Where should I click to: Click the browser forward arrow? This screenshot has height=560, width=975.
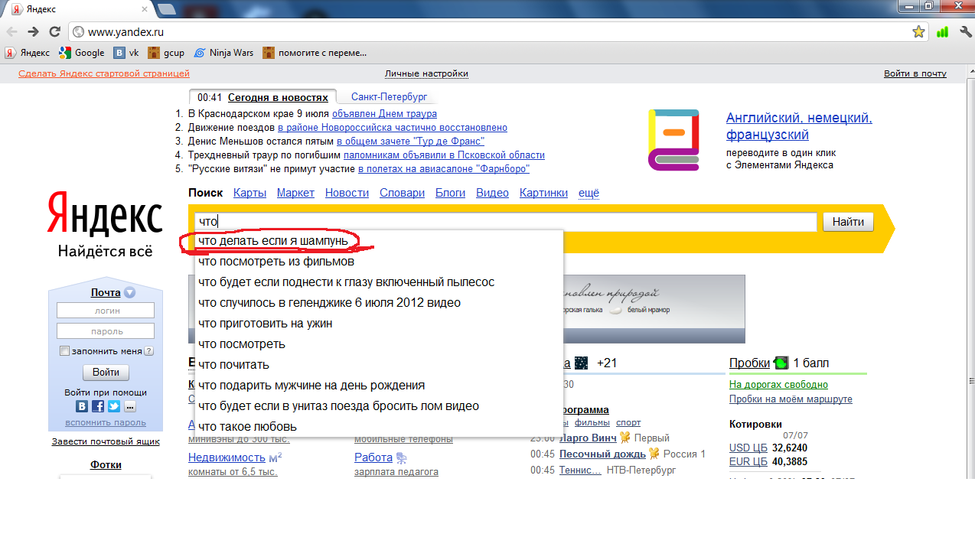[x=33, y=31]
